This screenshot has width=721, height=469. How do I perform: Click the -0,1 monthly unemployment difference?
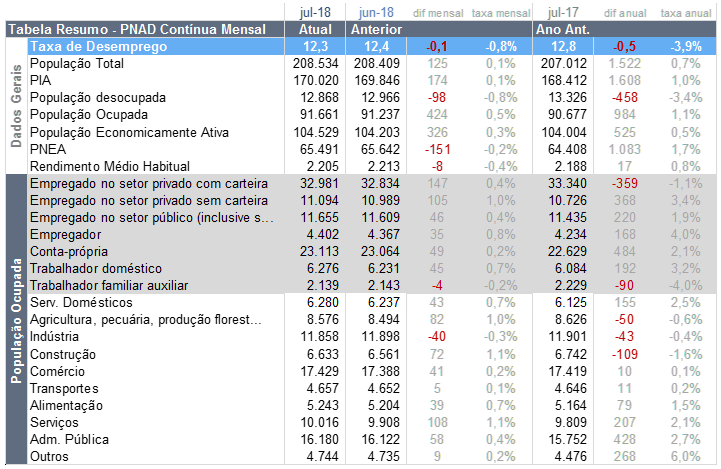[x=437, y=46]
